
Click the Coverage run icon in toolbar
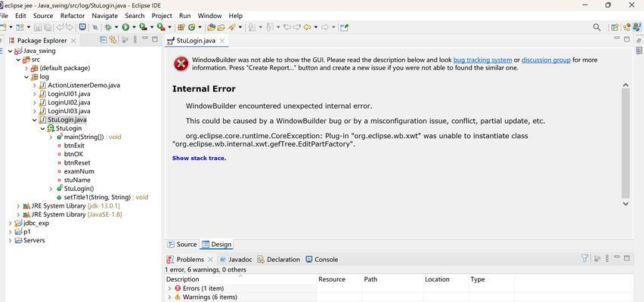(143, 27)
